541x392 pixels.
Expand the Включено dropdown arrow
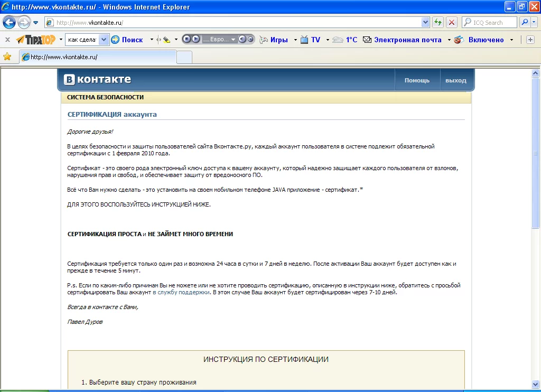(x=511, y=40)
